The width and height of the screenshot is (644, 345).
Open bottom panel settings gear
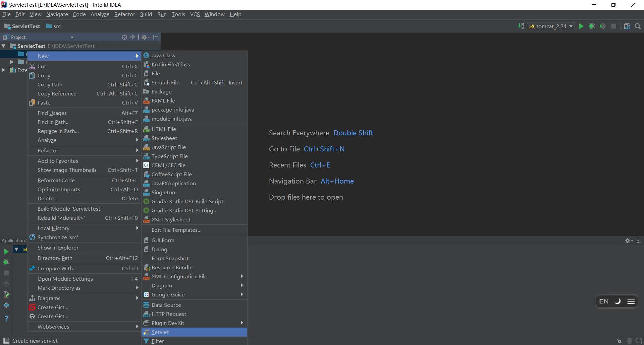[x=629, y=240]
